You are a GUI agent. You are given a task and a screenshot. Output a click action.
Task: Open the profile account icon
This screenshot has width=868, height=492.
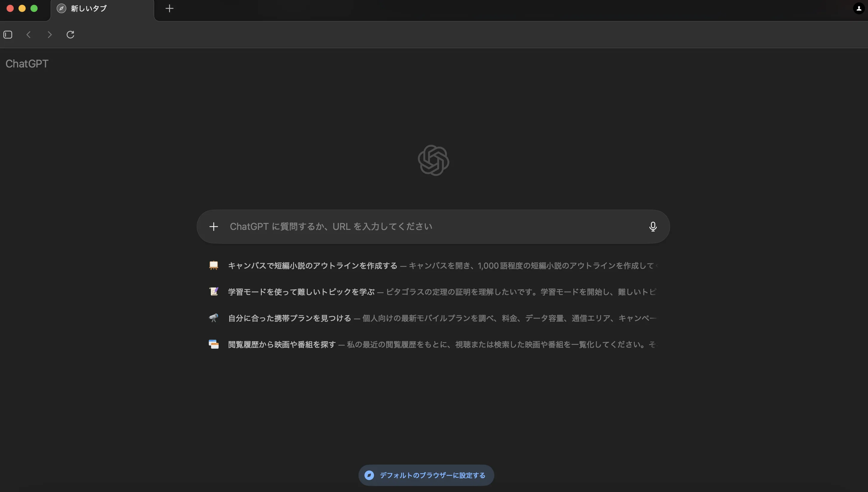[x=858, y=8]
